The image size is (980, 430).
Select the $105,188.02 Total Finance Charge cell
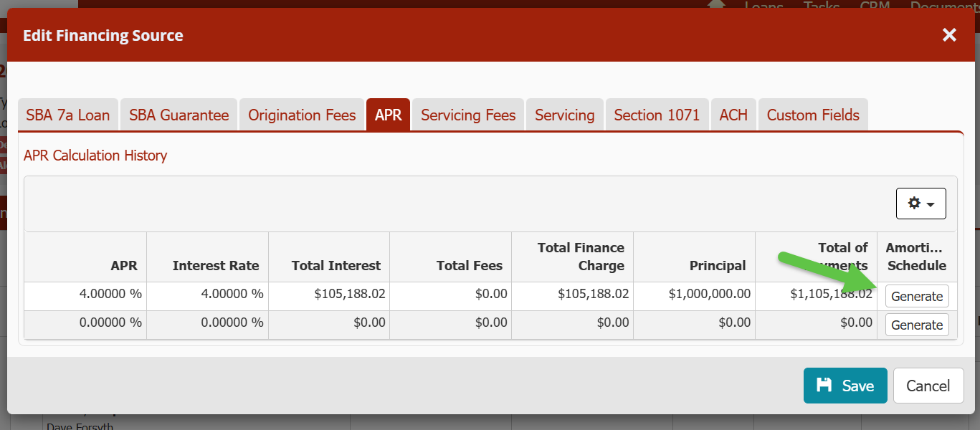coord(573,296)
